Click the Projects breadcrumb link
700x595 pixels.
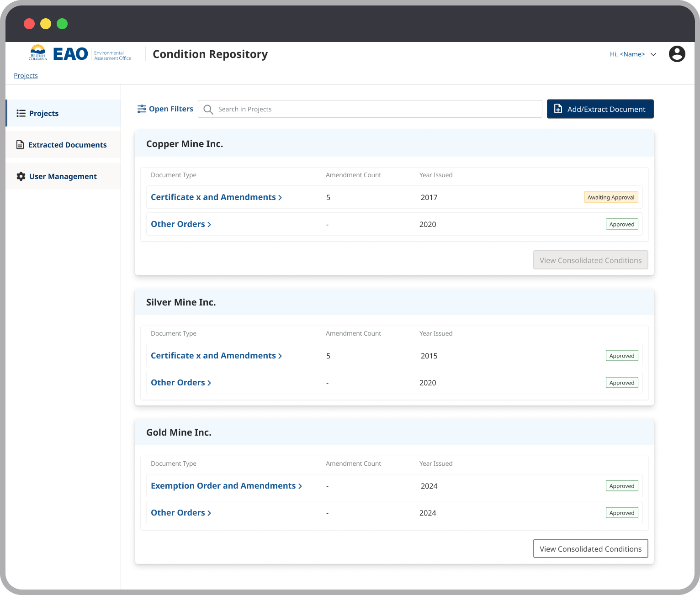tap(26, 76)
